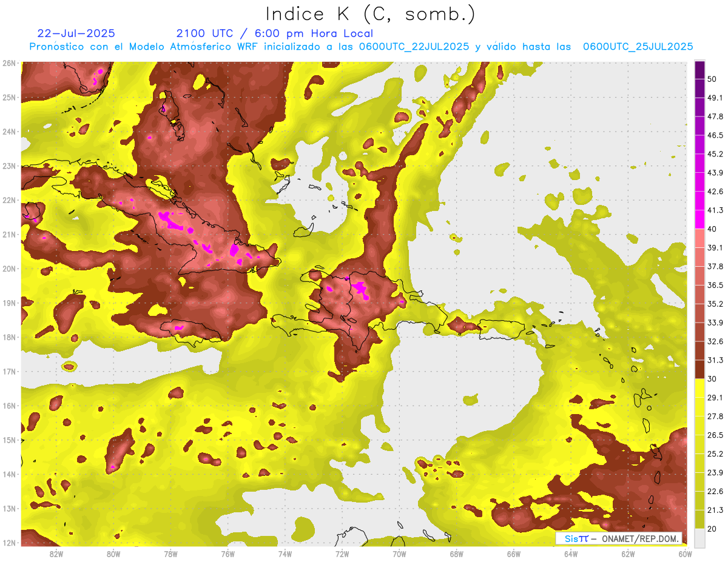Click the "43.9" legend value

pos(715,173)
